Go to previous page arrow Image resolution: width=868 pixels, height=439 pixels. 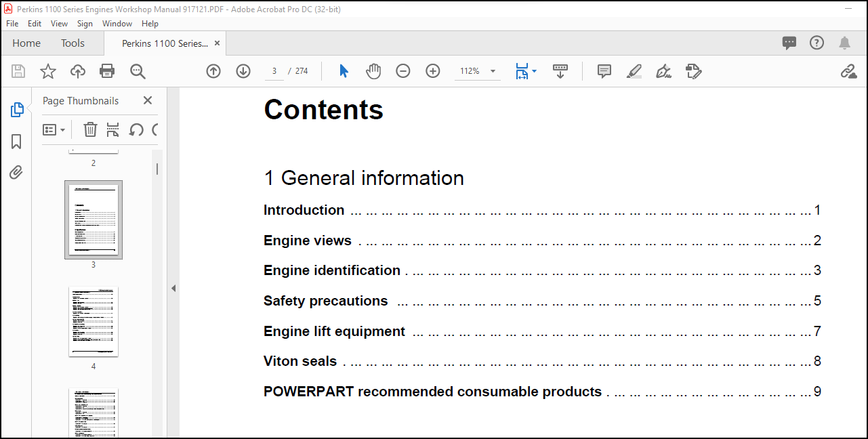click(213, 71)
